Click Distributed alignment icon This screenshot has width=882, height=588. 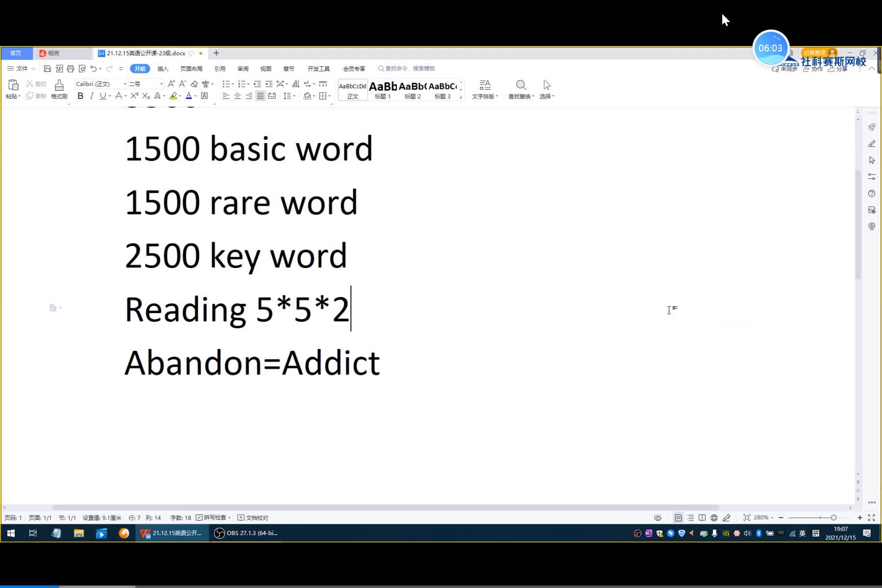click(x=272, y=96)
